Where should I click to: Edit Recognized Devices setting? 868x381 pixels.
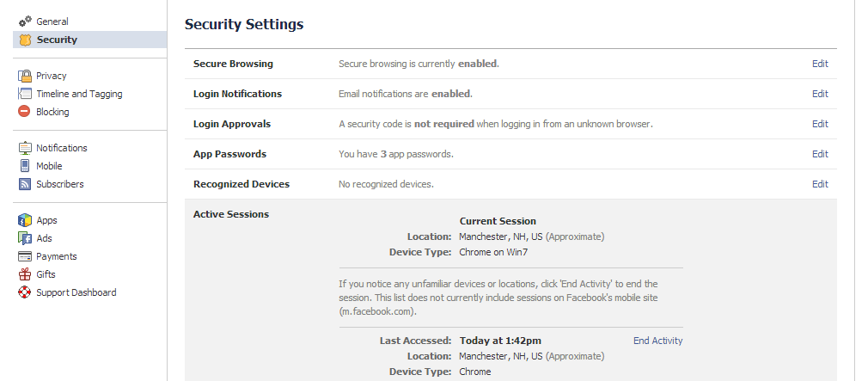tap(820, 184)
